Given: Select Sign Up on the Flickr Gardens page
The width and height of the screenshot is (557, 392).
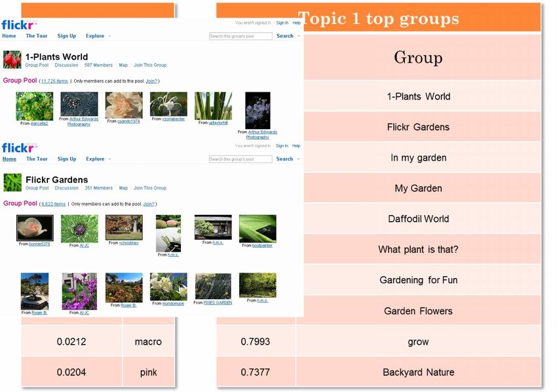Looking at the screenshot, I should point(67,159).
